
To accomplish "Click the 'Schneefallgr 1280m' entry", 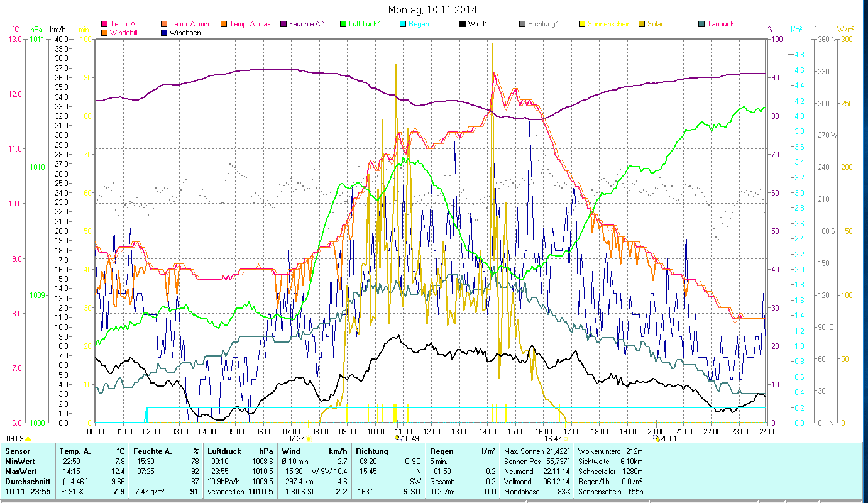I will pos(610,472).
